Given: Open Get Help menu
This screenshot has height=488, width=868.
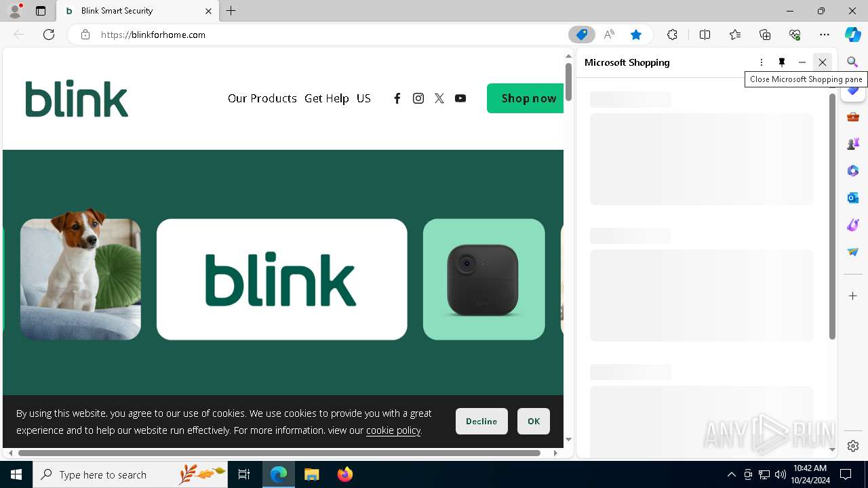Looking at the screenshot, I should click(327, 98).
